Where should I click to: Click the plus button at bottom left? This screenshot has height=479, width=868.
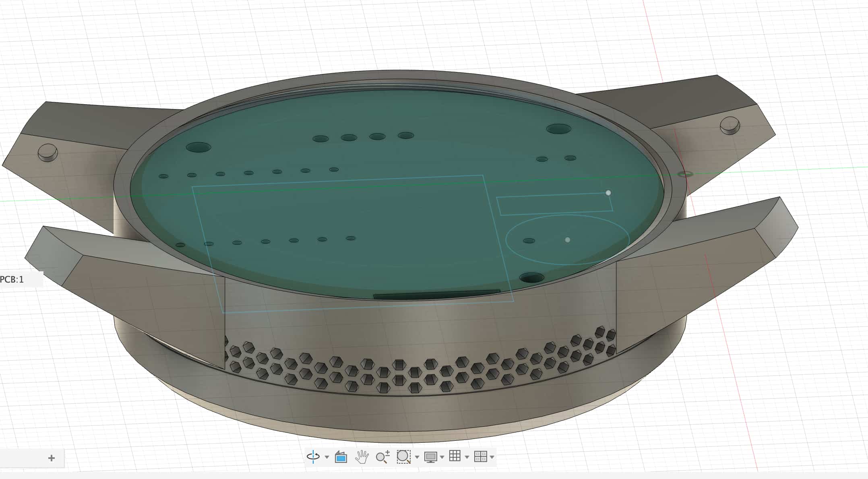[51, 458]
